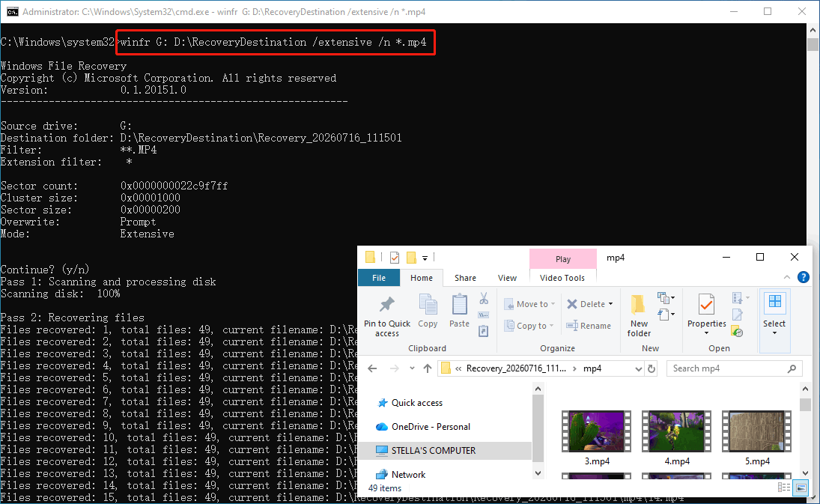820x504 pixels.
Task: Refresh the mp4 folder view
Action: click(652, 368)
